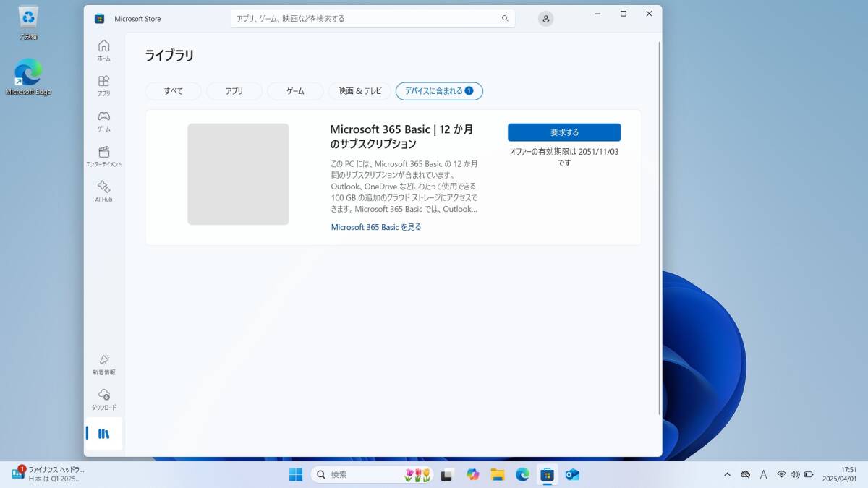This screenshot has width=868, height=488.
Task: Open File Explorer from the taskbar
Action: coord(498,475)
